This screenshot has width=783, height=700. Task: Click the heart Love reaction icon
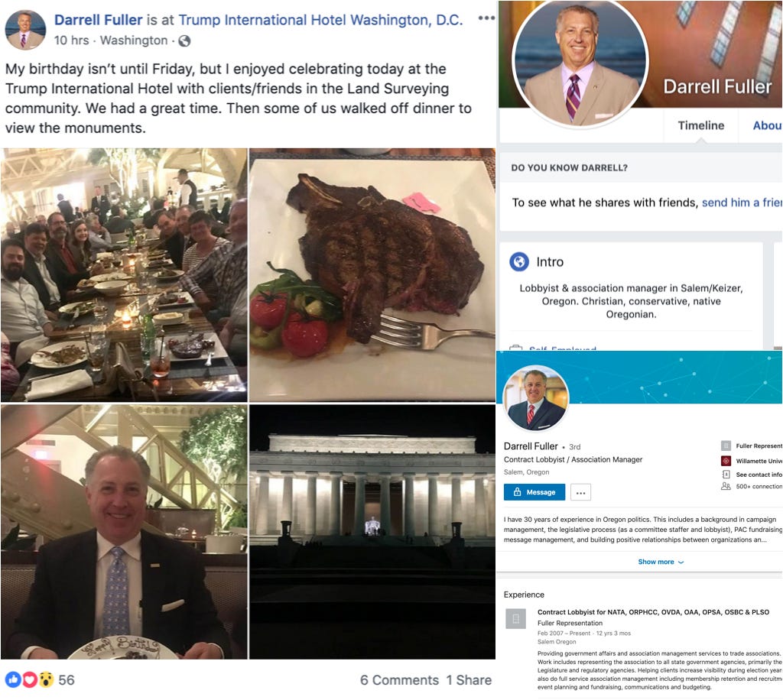coord(30,679)
